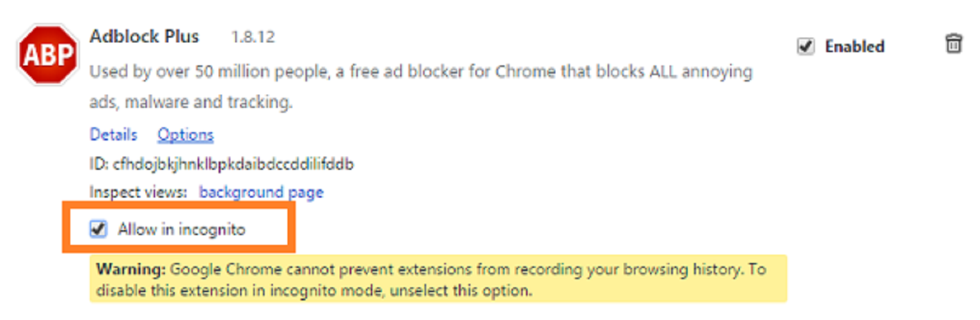The height and width of the screenshot is (320, 980).
Task: Click the "Inspect views:" label
Action: 139,192
